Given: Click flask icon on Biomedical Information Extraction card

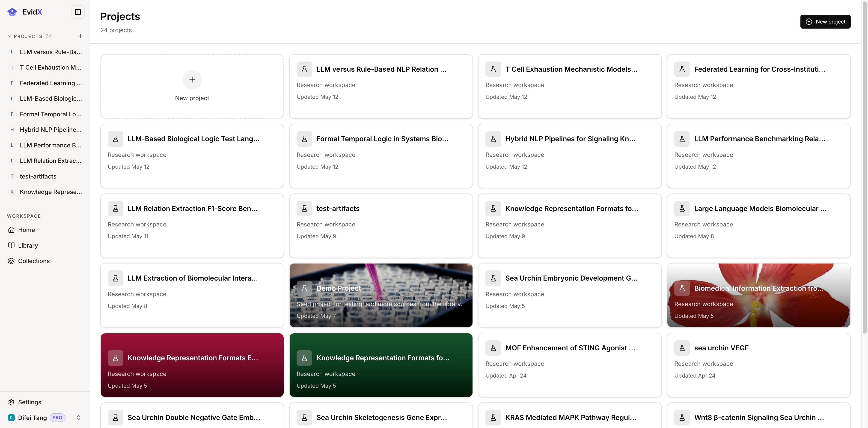Looking at the screenshot, I should click(682, 288).
